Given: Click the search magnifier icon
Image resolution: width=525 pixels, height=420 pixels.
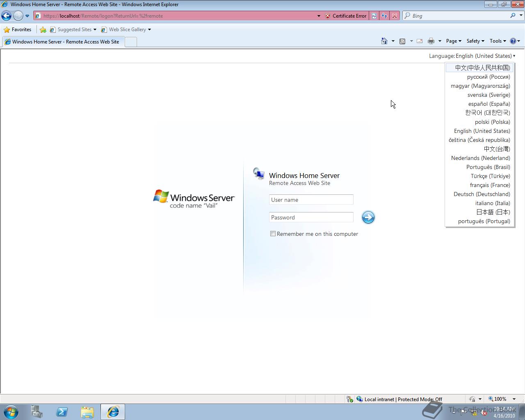Looking at the screenshot, I should tap(513, 16).
